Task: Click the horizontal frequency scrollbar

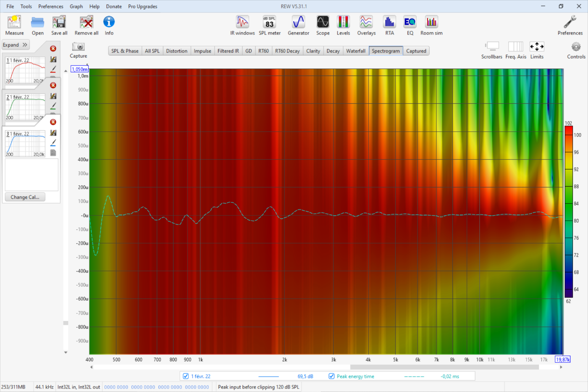Action: pos(444,367)
